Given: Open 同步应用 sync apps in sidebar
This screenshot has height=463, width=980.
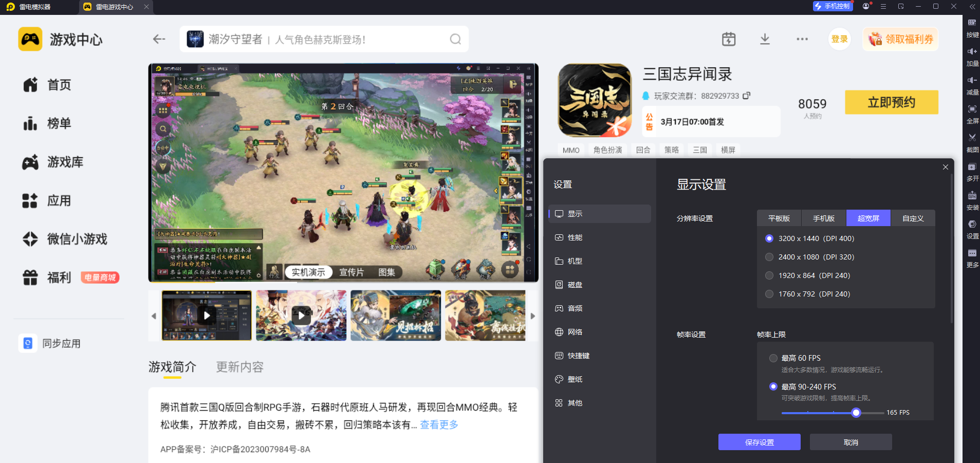Looking at the screenshot, I should [x=50, y=343].
